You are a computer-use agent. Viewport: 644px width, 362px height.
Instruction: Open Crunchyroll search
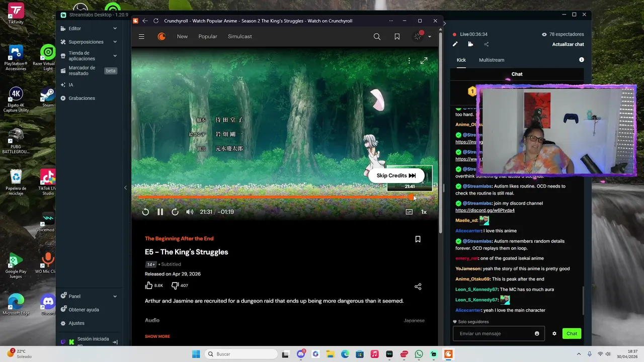377,37
